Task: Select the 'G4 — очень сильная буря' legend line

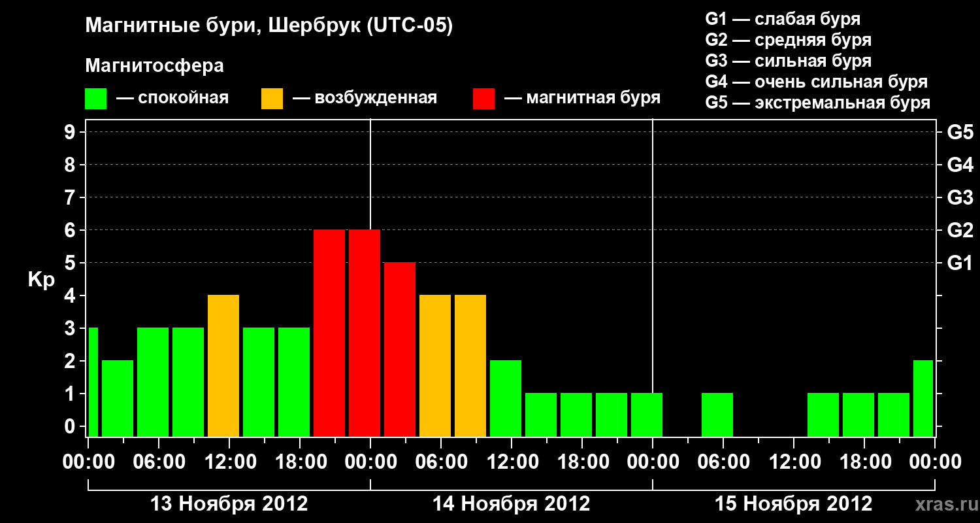Action: point(817,82)
